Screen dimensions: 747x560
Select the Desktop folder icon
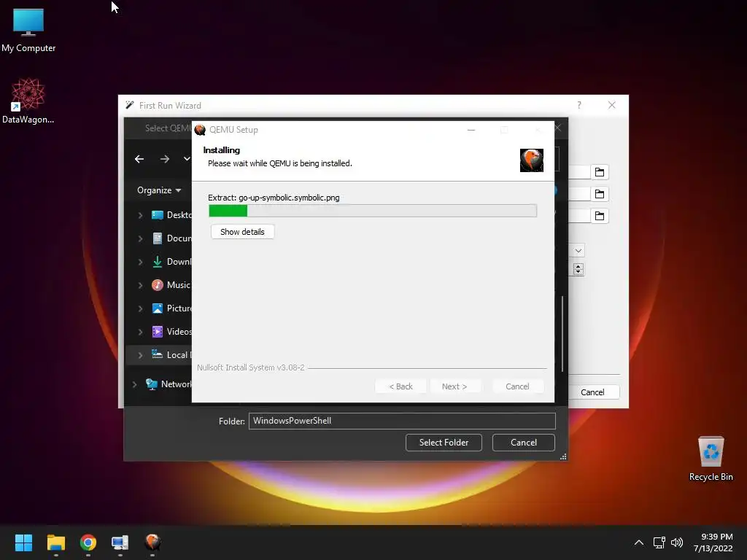coord(158,215)
